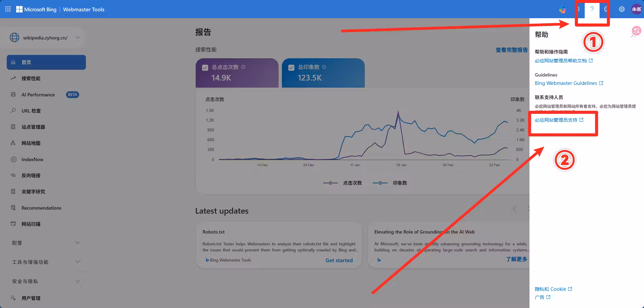Open 用户管理 in the sidebar

click(x=46, y=298)
